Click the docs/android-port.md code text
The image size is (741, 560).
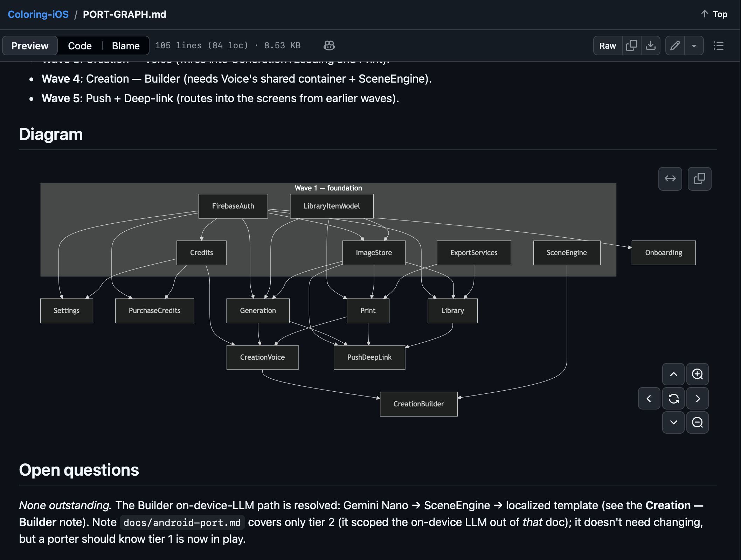182,523
